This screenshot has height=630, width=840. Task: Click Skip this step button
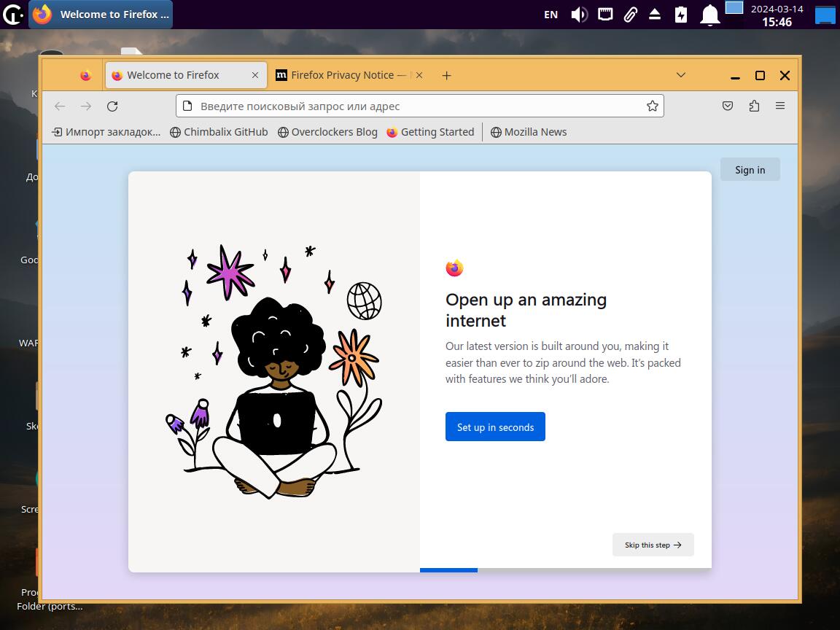[653, 545]
